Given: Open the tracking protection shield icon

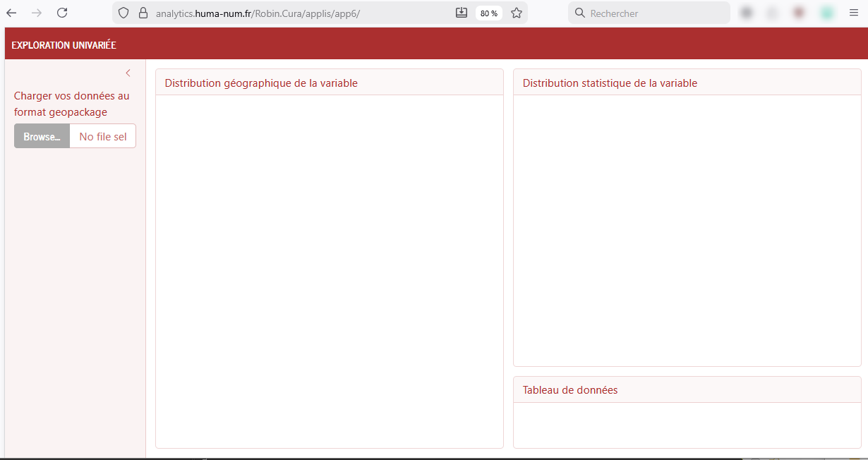Looking at the screenshot, I should click(123, 13).
